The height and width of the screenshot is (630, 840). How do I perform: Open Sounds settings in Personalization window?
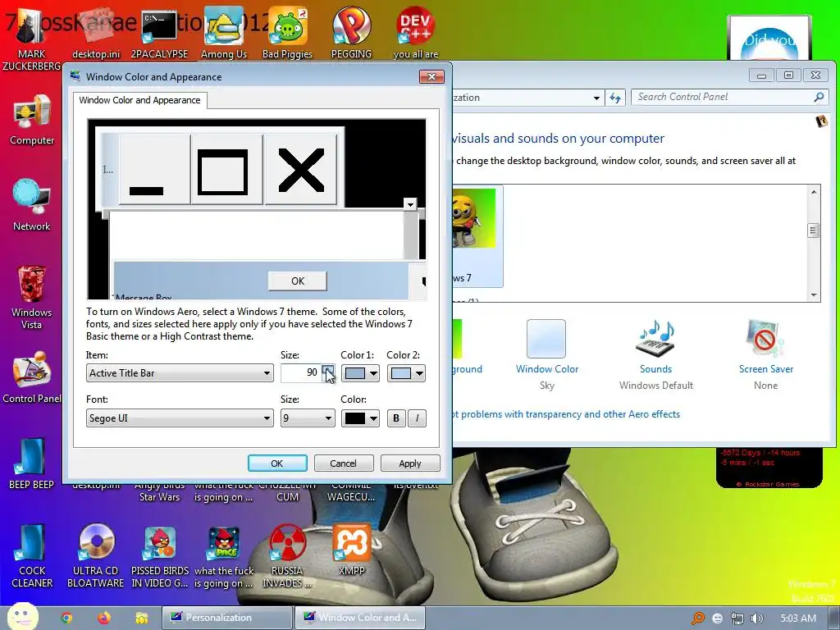pos(655,354)
